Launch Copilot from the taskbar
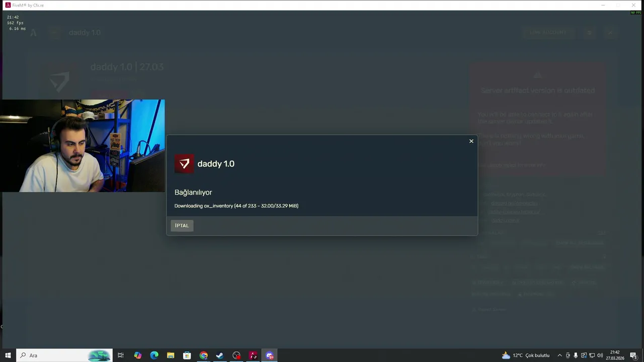644x362 pixels. [x=137, y=355]
